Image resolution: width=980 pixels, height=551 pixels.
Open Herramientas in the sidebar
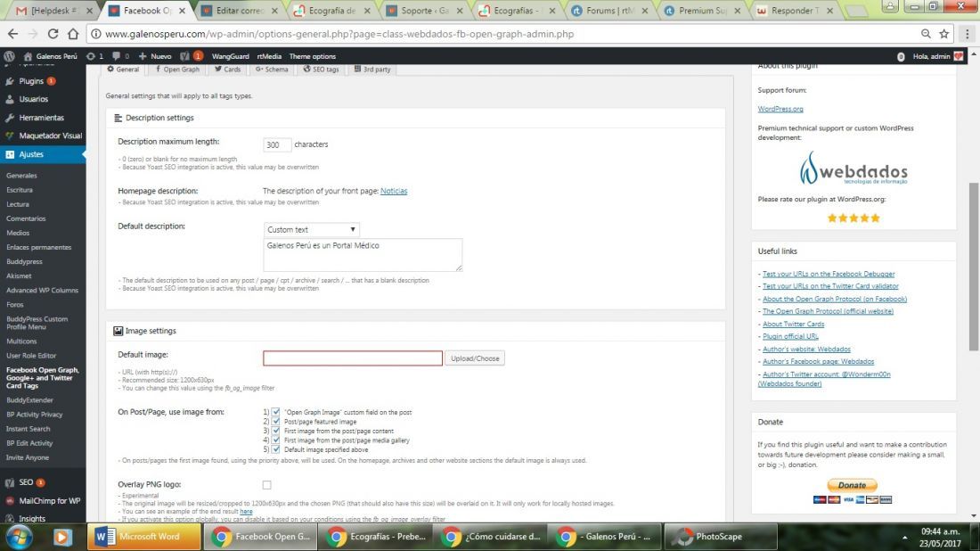pos(41,118)
